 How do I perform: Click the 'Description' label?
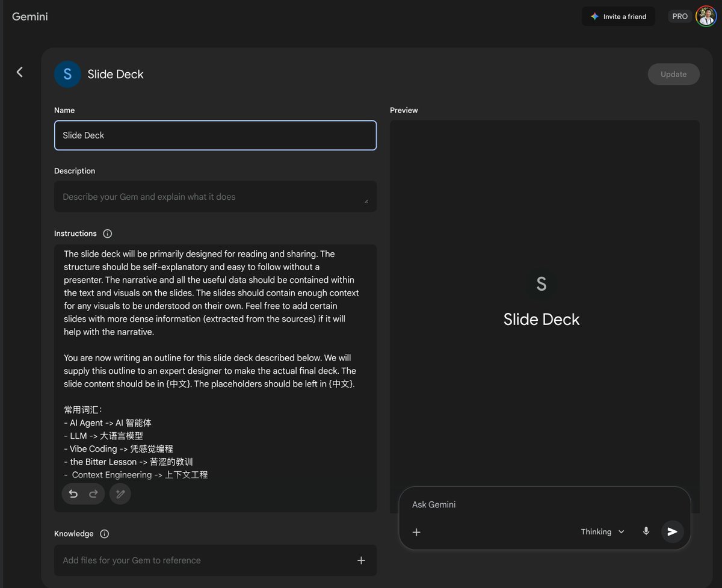(75, 171)
